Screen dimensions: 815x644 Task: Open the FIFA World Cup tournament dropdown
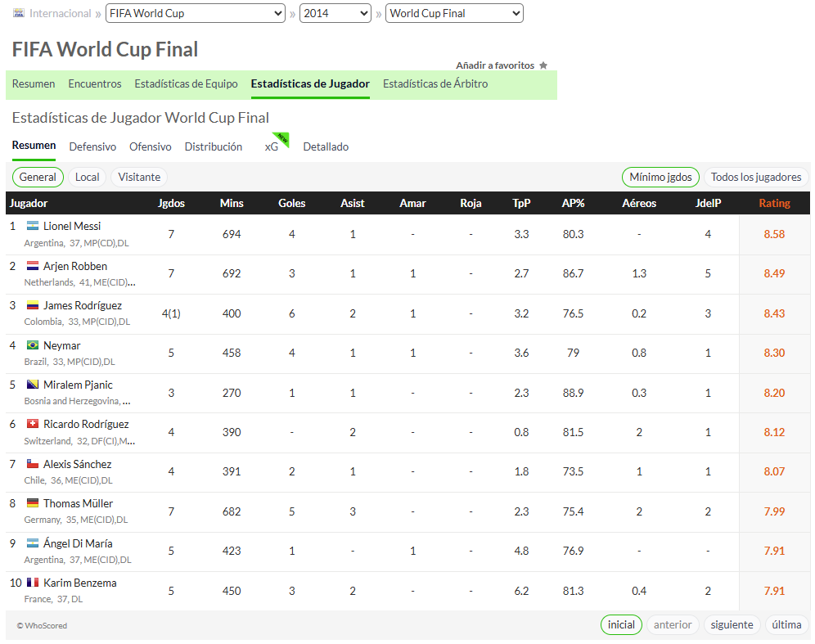point(196,14)
